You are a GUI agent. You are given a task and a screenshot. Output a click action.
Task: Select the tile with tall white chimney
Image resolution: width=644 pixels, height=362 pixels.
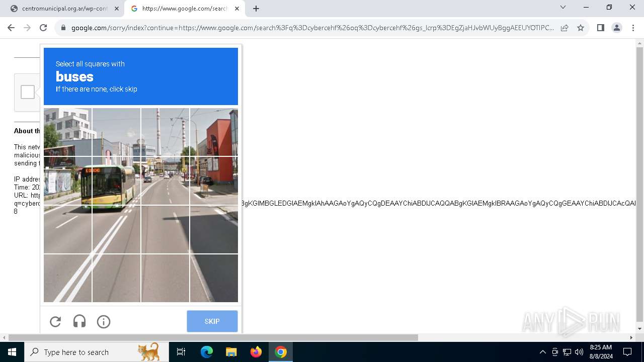(x=165, y=132)
